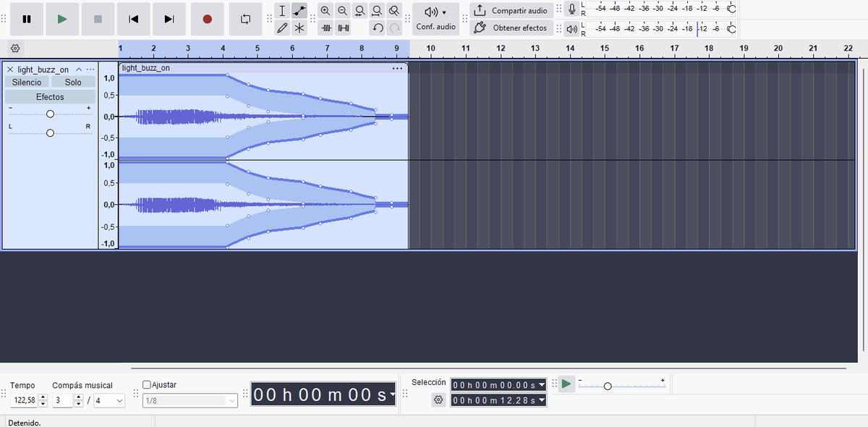Click the Play-at-speed button
868x427 pixels.
pyautogui.click(x=566, y=384)
